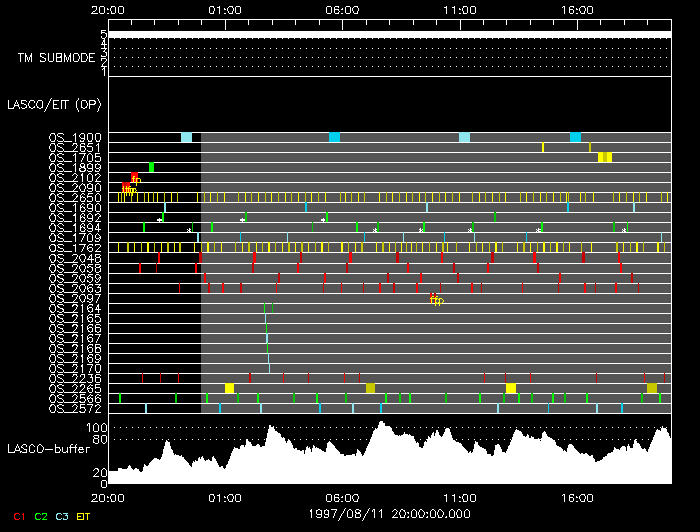Click the green block in the OS_1899 row
700x532 pixels.
pyautogui.click(x=151, y=167)
